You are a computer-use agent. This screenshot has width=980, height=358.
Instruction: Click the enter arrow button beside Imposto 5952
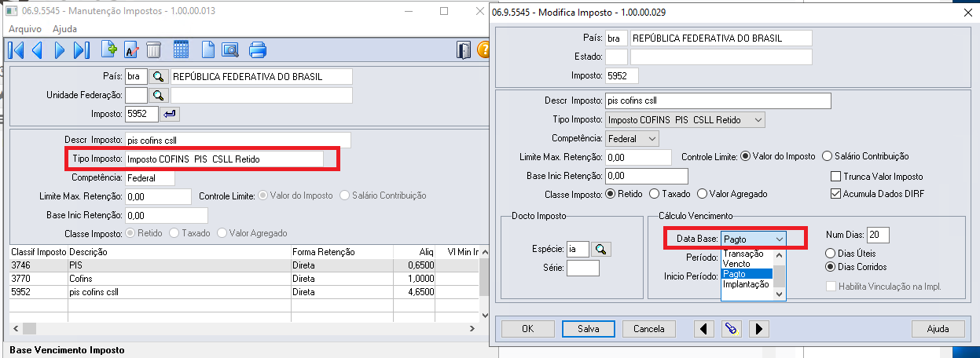170,115
